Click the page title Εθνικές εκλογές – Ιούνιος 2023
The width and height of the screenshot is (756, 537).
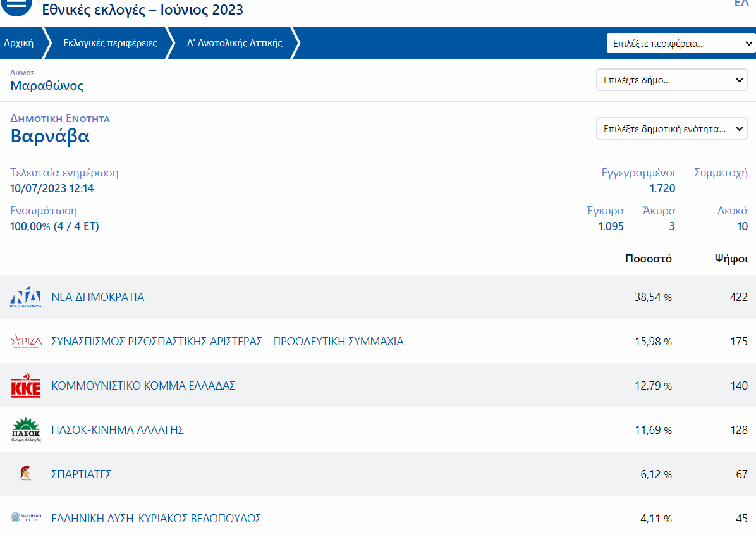[x=142, y=9]
